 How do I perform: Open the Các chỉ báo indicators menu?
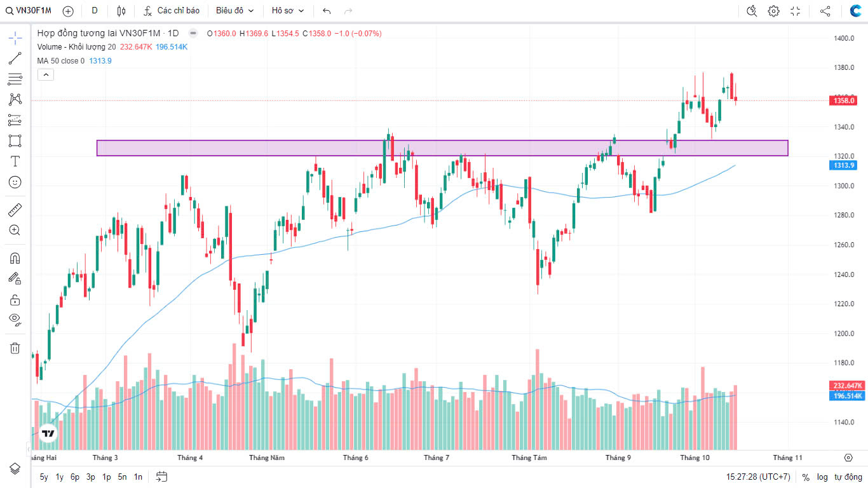[x=172, y=11]
